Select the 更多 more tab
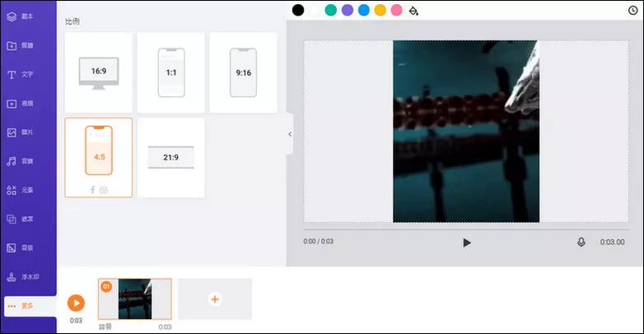Image resolution: width=644 pixels, height=334 pixels. tap(30, 306)
